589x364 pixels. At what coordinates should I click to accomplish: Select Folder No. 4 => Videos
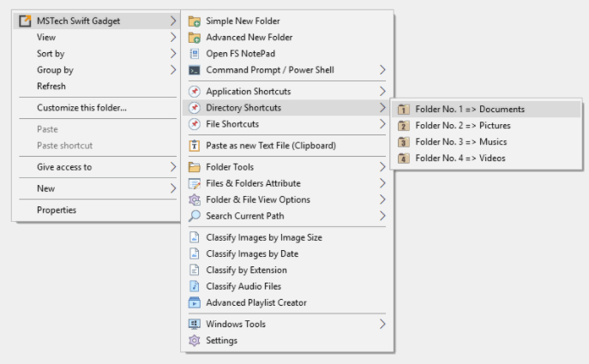[460, 158]
